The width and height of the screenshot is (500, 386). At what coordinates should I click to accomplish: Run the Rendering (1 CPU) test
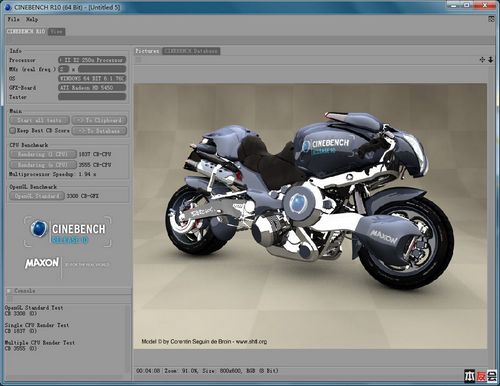coord(43,154)
